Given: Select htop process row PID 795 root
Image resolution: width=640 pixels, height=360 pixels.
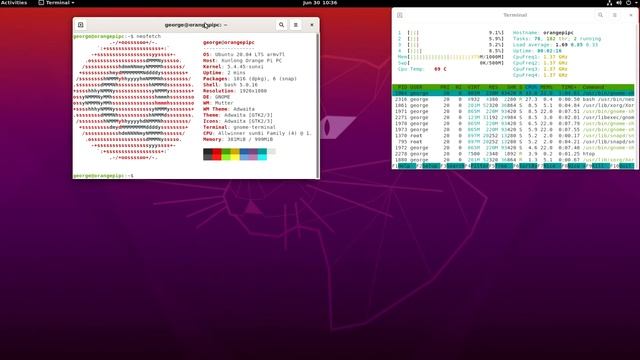Looking at the screenshot, I should pos(513,142).
